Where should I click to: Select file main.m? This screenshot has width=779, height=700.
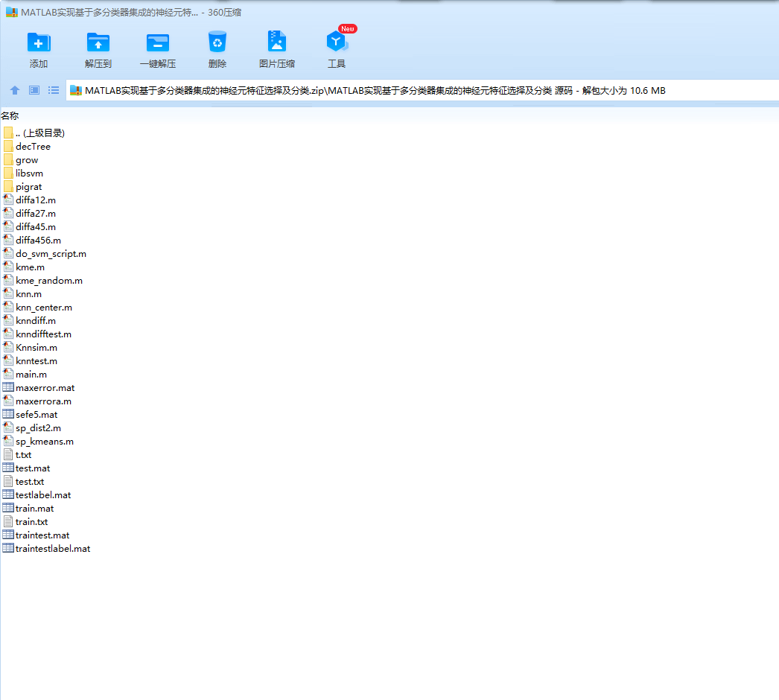(x=25, y=375)
